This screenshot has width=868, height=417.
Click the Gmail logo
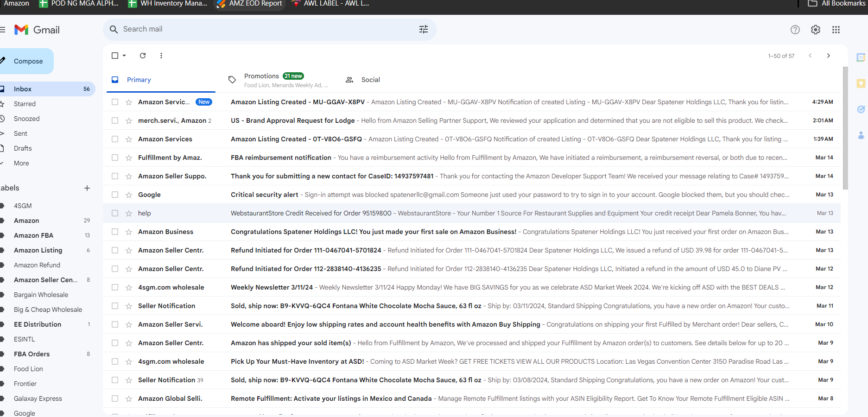[x=37, y=30]
